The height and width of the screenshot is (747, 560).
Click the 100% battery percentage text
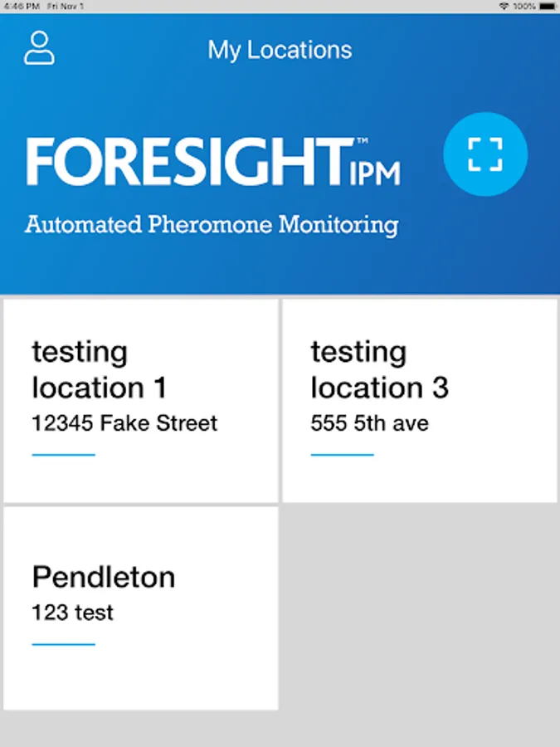tap(524, 6)
